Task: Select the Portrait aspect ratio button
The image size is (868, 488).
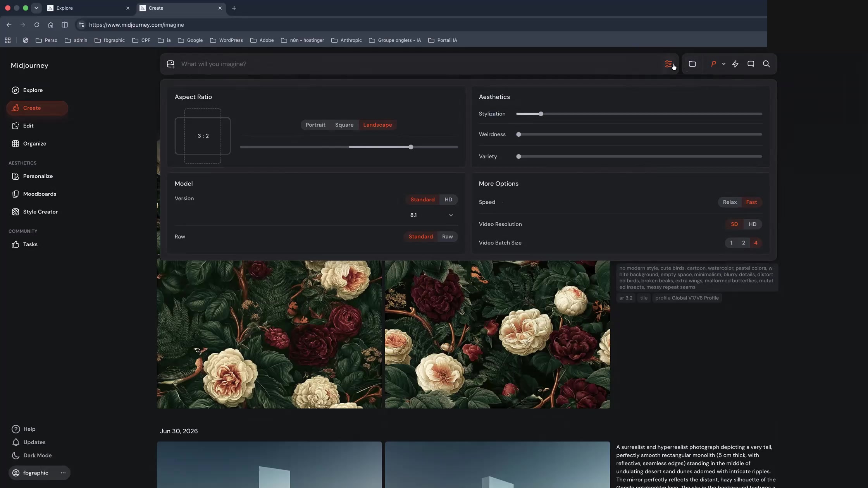Action: click(315, 125)
